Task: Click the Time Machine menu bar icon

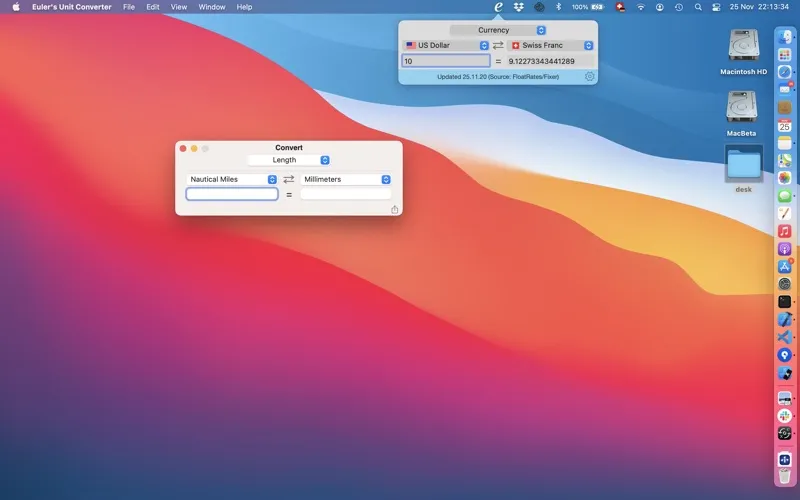Action: (679, 7)
